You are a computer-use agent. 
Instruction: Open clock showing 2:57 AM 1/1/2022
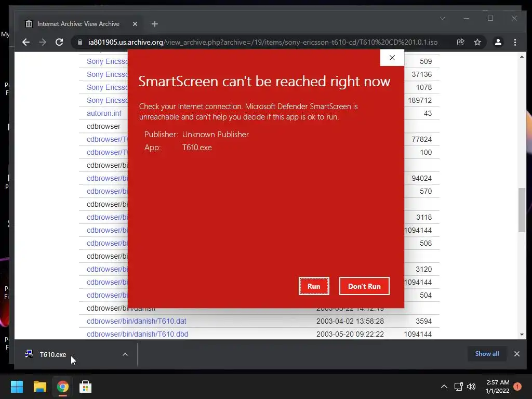(x=498, y=387)
